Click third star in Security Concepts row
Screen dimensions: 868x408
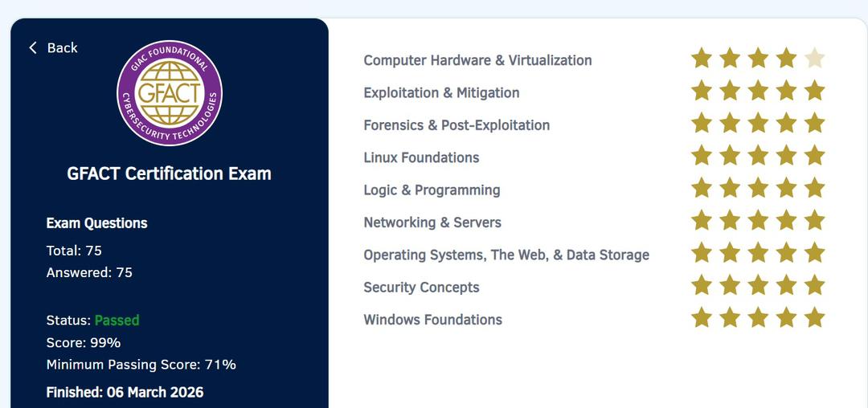coord(758,285)
